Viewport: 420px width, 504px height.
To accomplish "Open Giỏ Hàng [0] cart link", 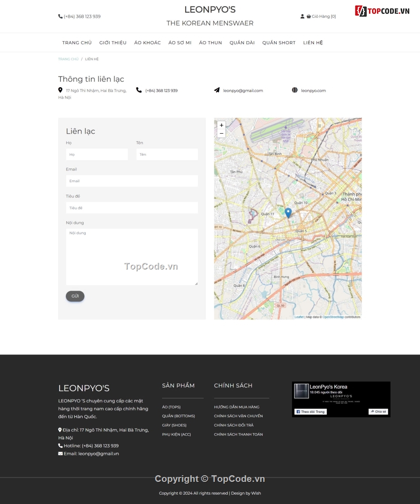I will (324, 16).
